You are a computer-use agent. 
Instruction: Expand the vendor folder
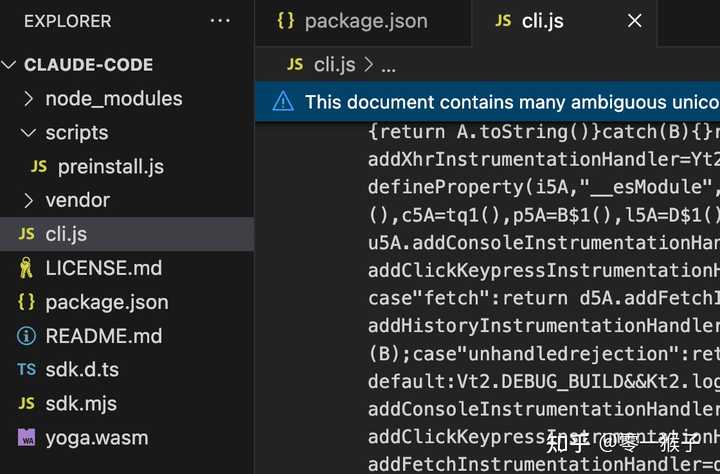pos(27,201)
